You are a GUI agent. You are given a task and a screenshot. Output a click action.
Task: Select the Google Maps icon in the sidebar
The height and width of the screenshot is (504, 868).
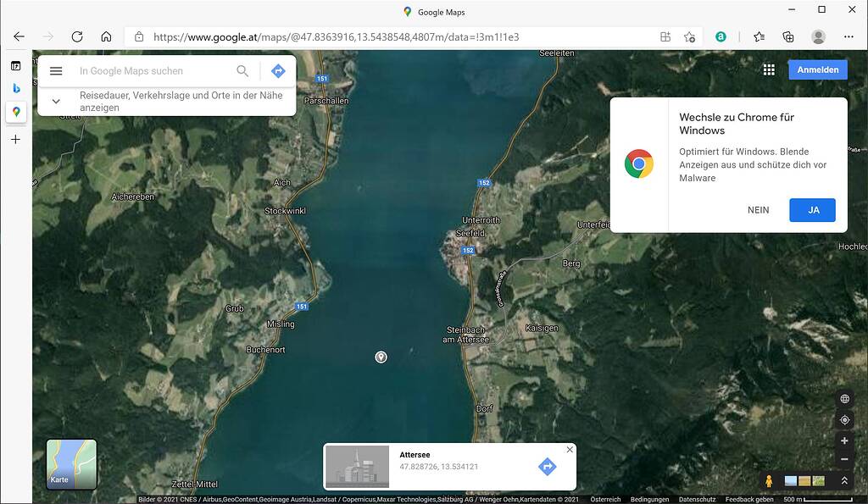click(15, 112)
